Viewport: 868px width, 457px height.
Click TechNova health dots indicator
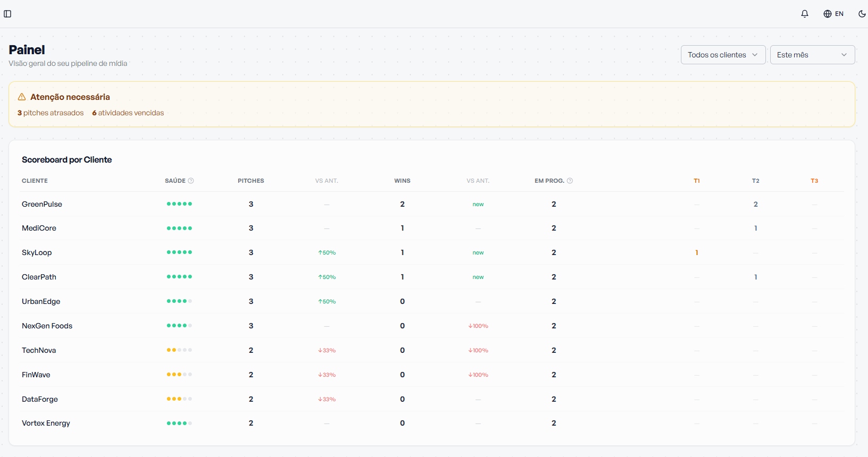pyautogui.click(x=179, y=350)
